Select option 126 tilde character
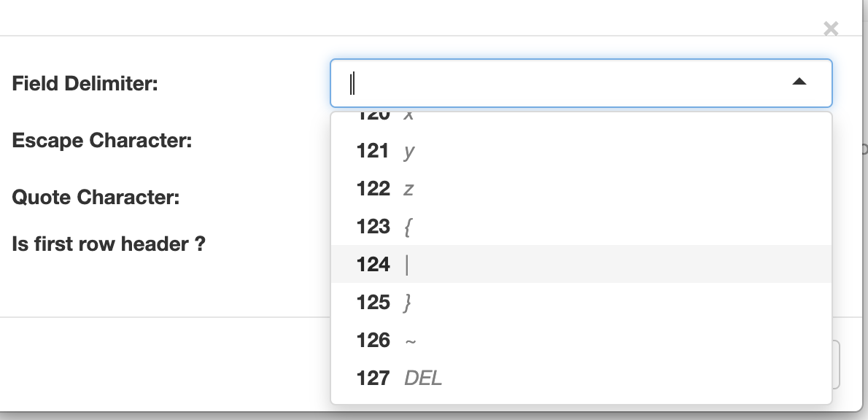Image resolution: width=868 pixels, height=420 pixels. (581, 340)
